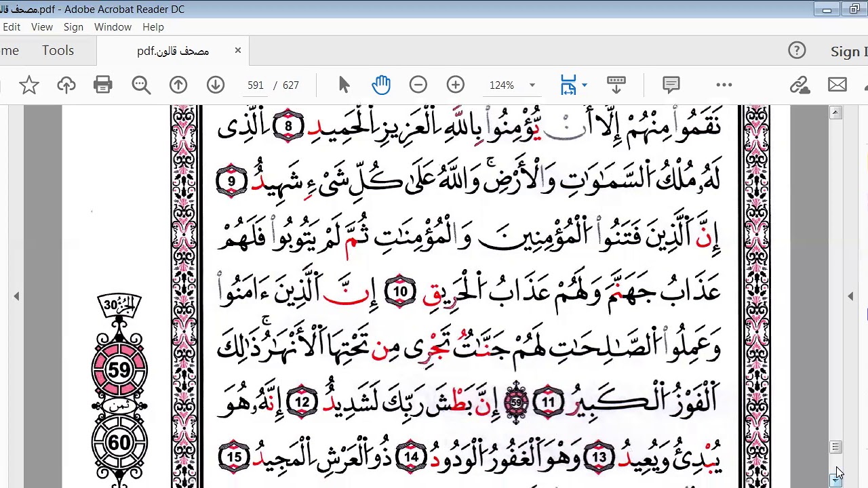Image resolution: width=868 pixels, height=488 pixels.
Task: Minimize the Acrobat Reader window
Action: (827, 9)
